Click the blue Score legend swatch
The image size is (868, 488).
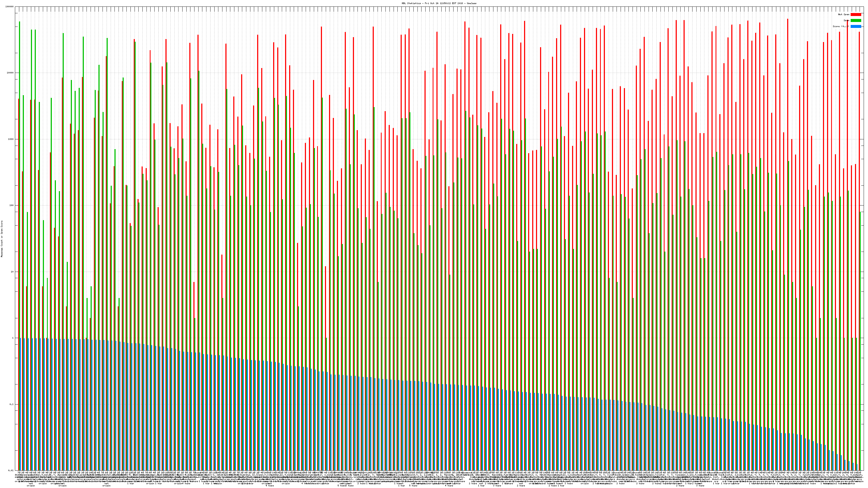point(856,26)
